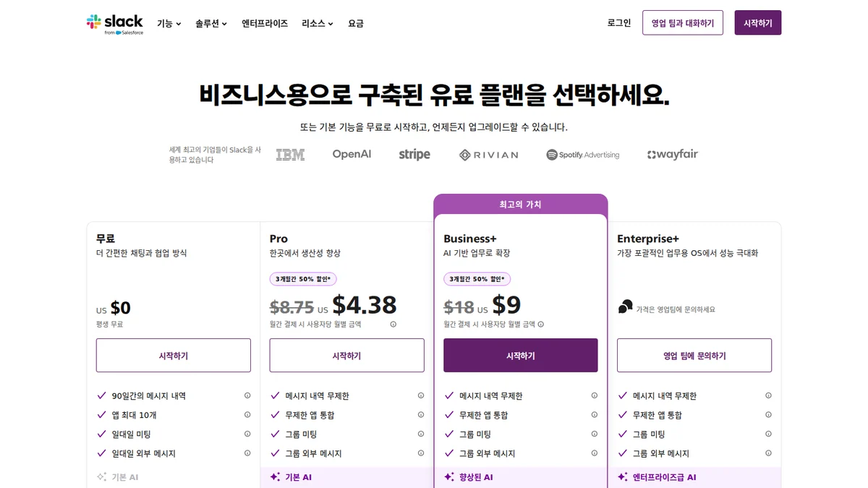Click 기본 AI sparkle icon in Pro card
The width and height of the screenshot is (868, 488).
click(x=275, y=477)
